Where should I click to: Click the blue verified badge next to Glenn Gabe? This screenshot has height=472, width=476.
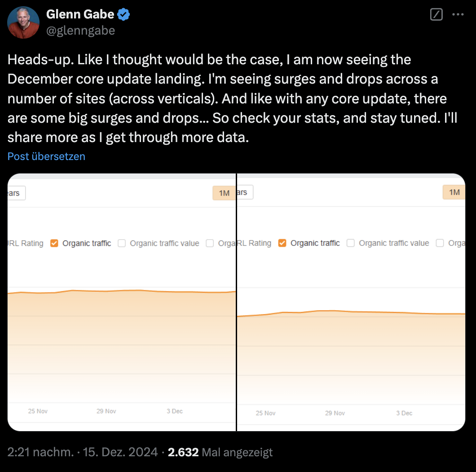pos(123,14)
